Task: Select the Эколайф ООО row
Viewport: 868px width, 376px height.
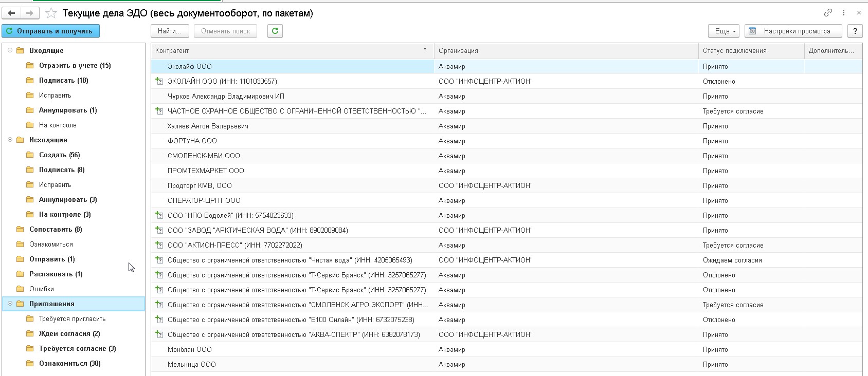Action: pos(507,66)
